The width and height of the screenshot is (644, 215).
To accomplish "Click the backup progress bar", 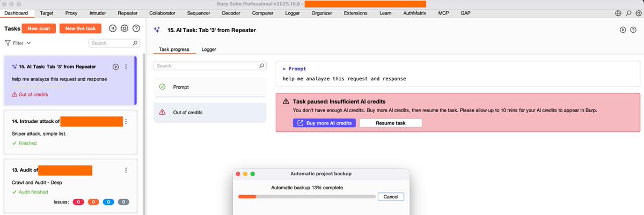I will click(308, 197).
